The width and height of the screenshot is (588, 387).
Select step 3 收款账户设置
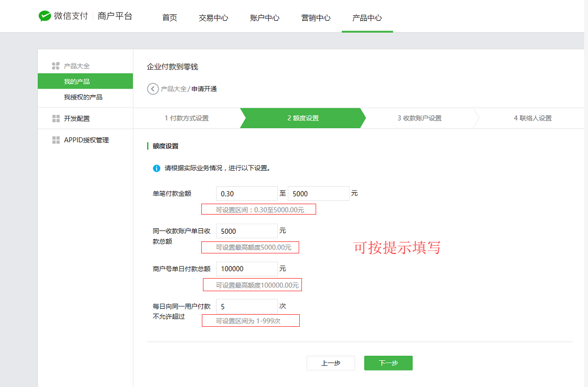(419, 118)
